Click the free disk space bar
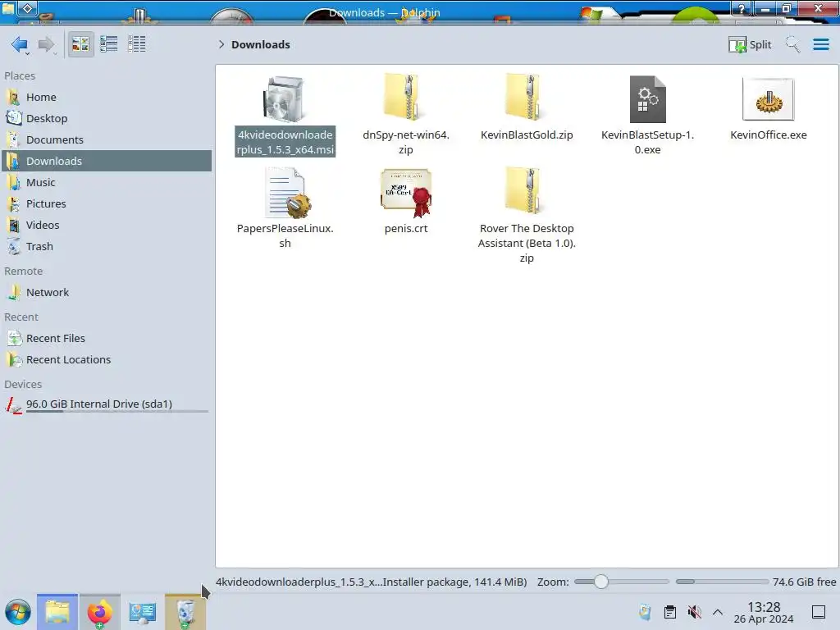 point(722,582)
